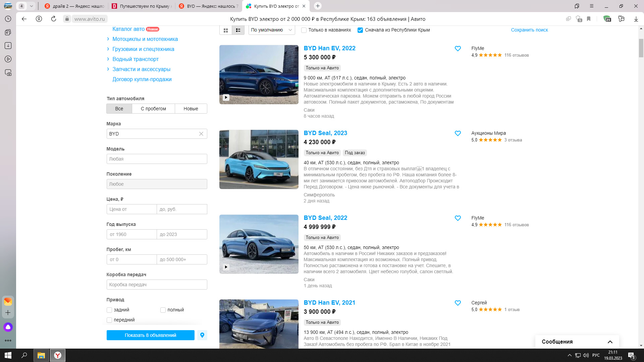Switch to 'драйв 2 — Яндекс' tab
Viewport: 644px width, 362px height.
74,6
